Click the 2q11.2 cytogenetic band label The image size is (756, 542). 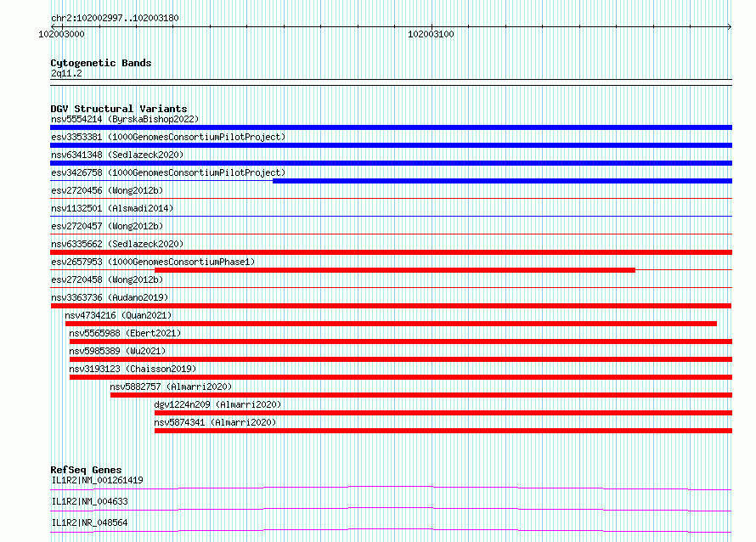pos(66,73)
